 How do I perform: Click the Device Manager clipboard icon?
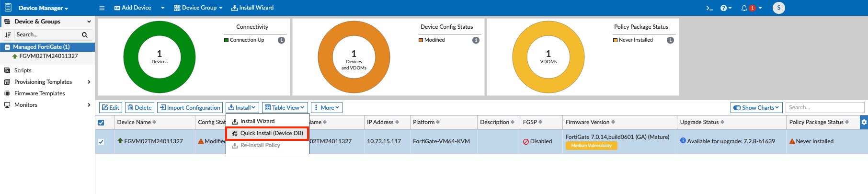pyautogui.click(x=8, y=8)
